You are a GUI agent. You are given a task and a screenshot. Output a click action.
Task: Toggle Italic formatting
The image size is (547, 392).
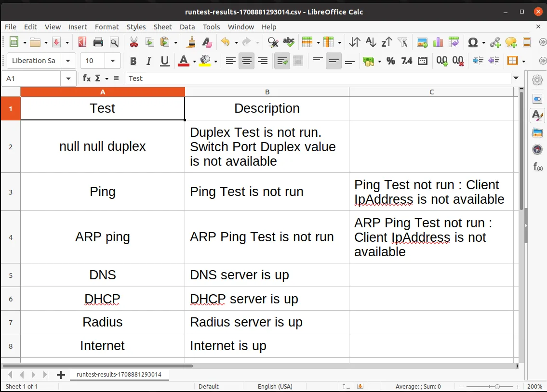149,61
